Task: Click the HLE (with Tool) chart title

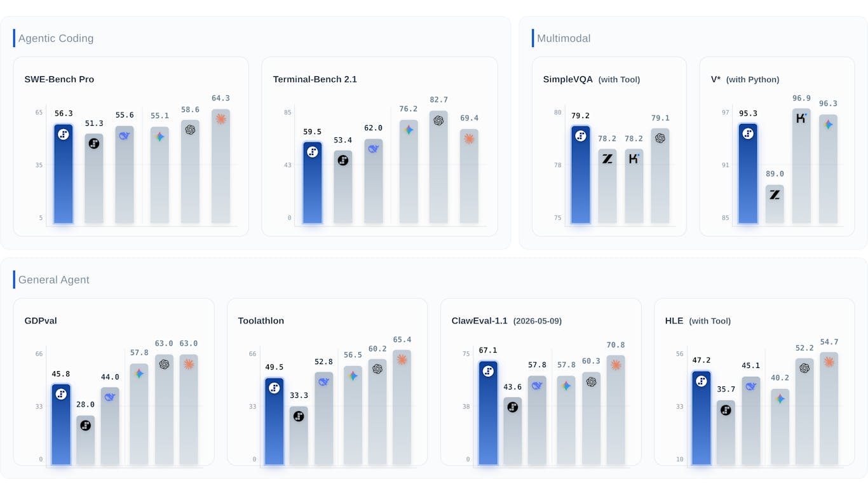Action: [698, 321]
